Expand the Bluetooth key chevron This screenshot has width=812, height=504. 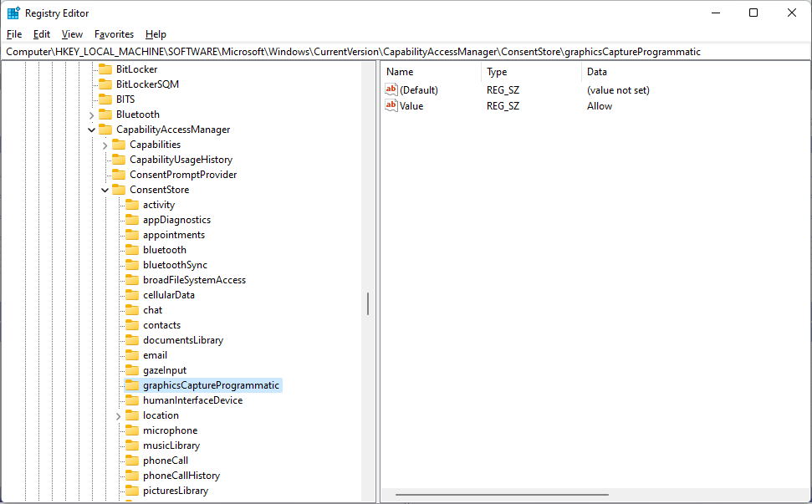tap(91, 115)
